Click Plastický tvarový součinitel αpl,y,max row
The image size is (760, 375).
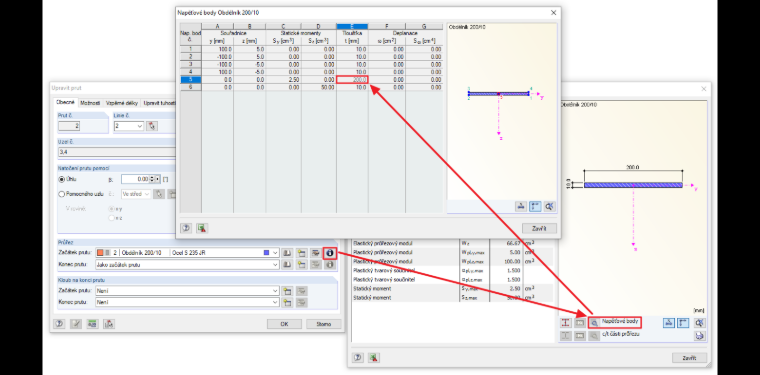452,271
